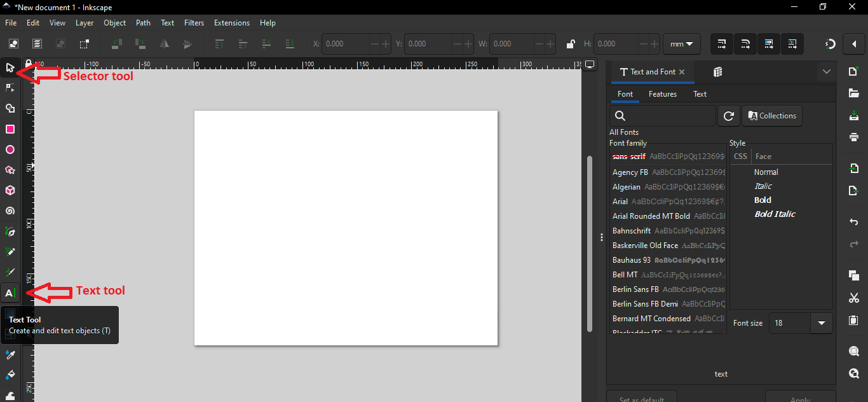
Task: Select the Ellipse tool
Action: [x=10, y=149]
